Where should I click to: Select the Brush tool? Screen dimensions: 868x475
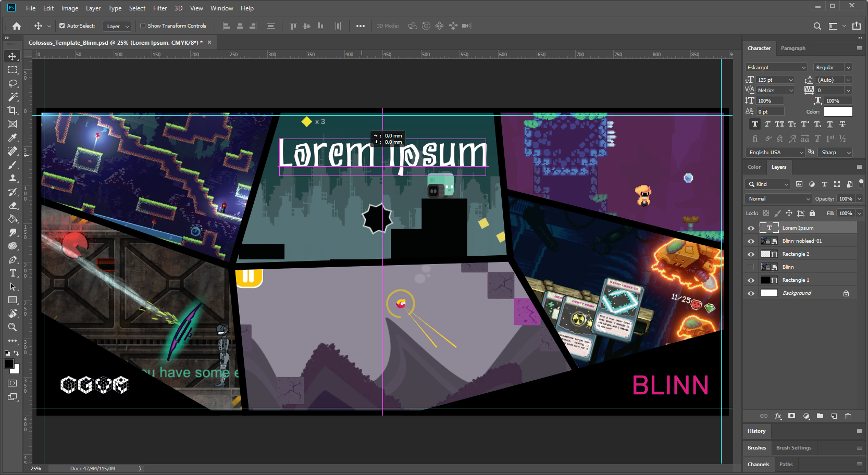click(x=13, y=165)
